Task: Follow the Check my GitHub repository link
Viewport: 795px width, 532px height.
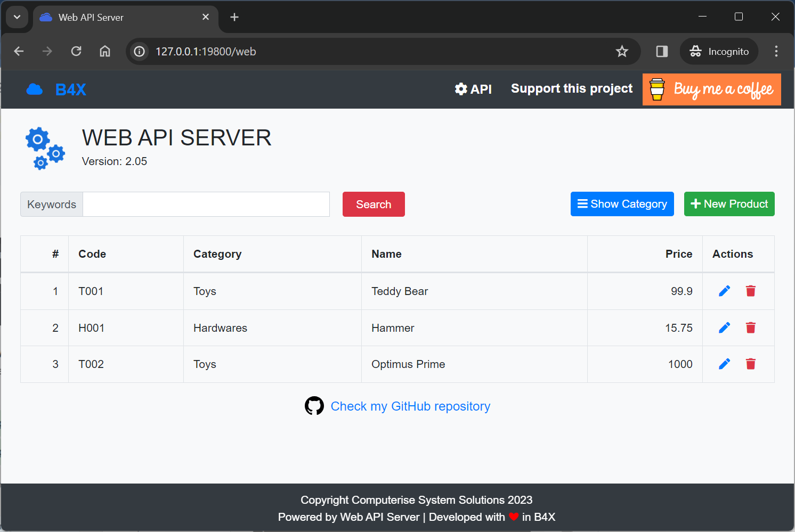Action: tap(410, 406)
